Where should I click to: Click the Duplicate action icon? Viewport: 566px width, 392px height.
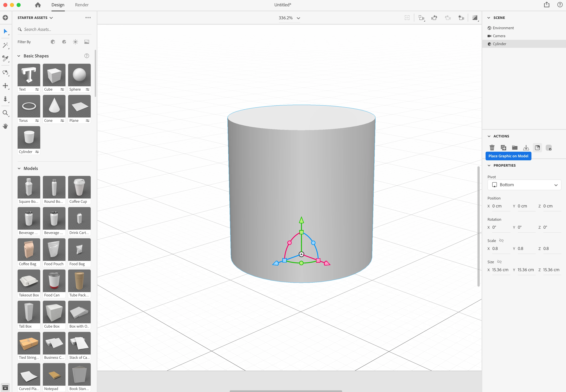[503, 148]
